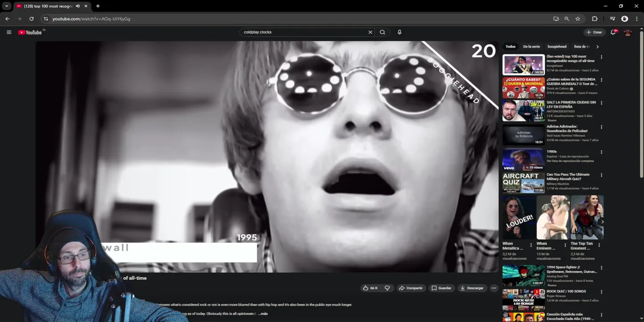Open the Chrome profile button
644x322 pixels.
(625, 19)
